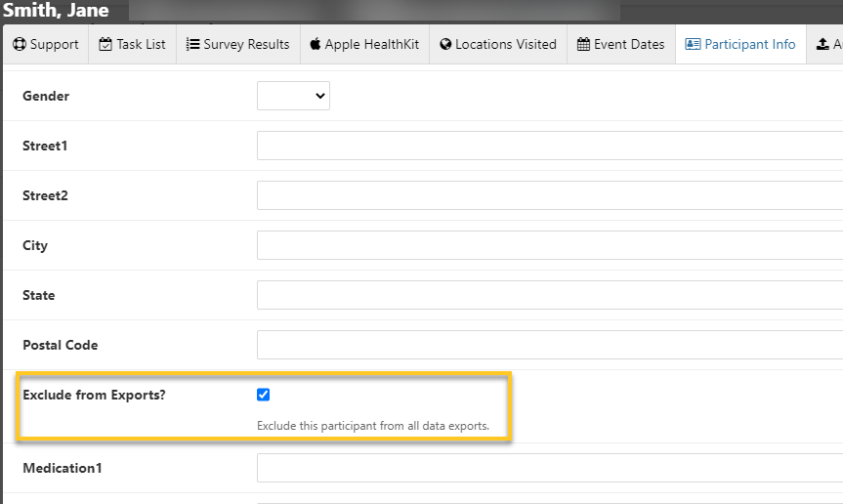This screenshot has height=504, width=843.
Task: Click the "Exclude from Exports?" label text
Action: point(94,395)
